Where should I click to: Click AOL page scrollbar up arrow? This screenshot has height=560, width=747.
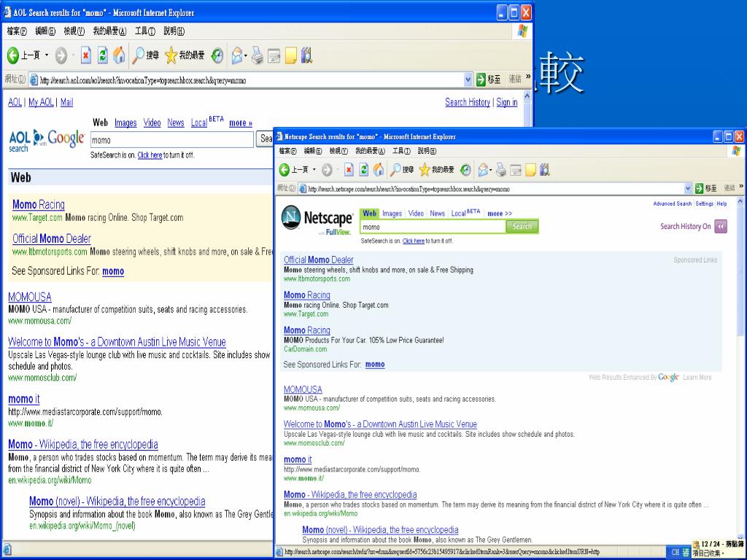pyautogui.click(x=527, y=96)
